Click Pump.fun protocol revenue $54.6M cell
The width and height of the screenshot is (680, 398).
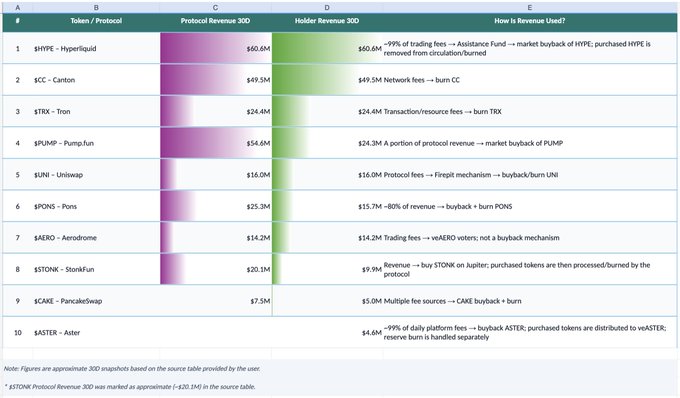click(x=216, y=143)
